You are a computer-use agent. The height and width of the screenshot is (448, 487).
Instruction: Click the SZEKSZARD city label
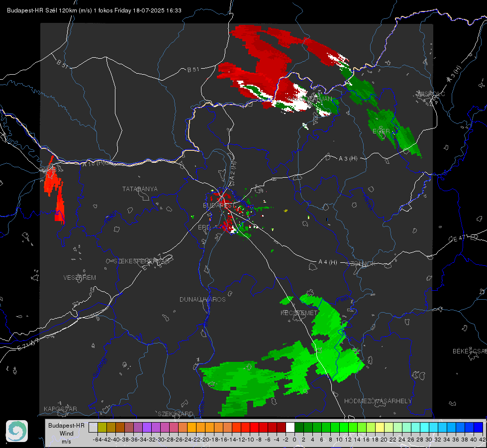[x=176, y=414]
